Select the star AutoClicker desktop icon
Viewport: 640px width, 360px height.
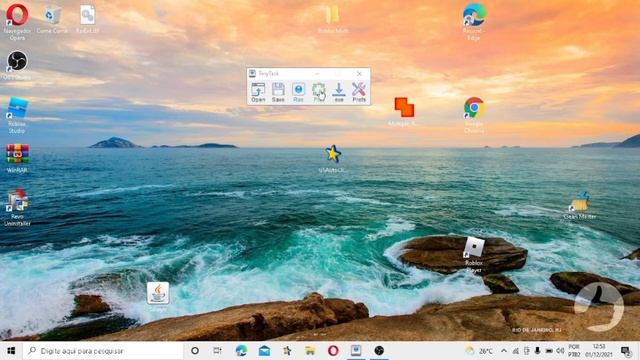click(333, 159)
